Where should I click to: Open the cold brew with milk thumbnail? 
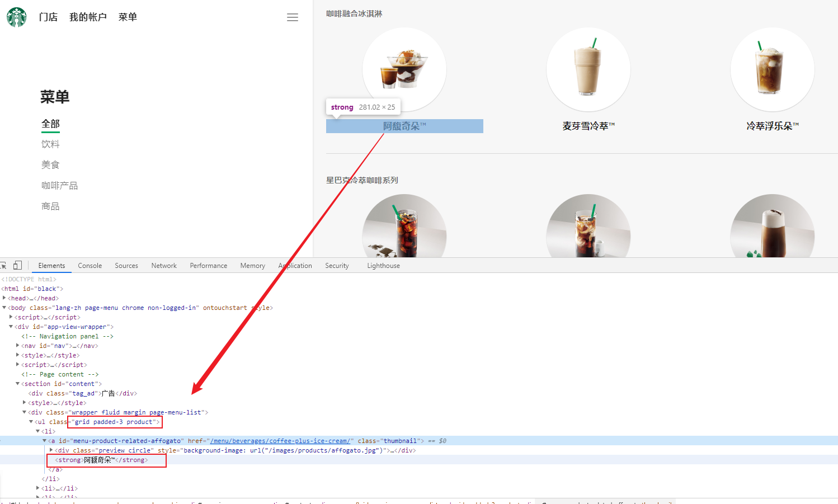[589, 226]
